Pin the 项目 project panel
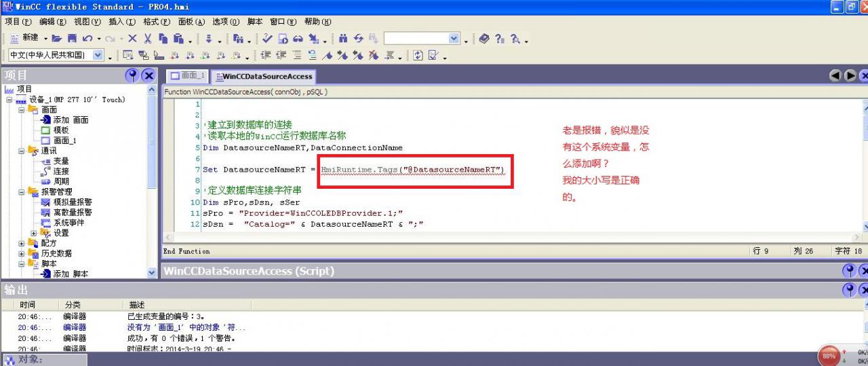868x366 pixels. [x=132, y=75]
